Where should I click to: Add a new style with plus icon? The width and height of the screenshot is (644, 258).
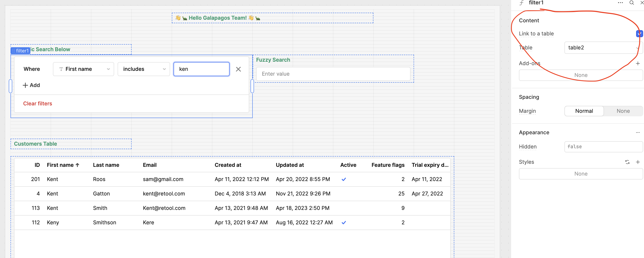click(x=638, y=162)
